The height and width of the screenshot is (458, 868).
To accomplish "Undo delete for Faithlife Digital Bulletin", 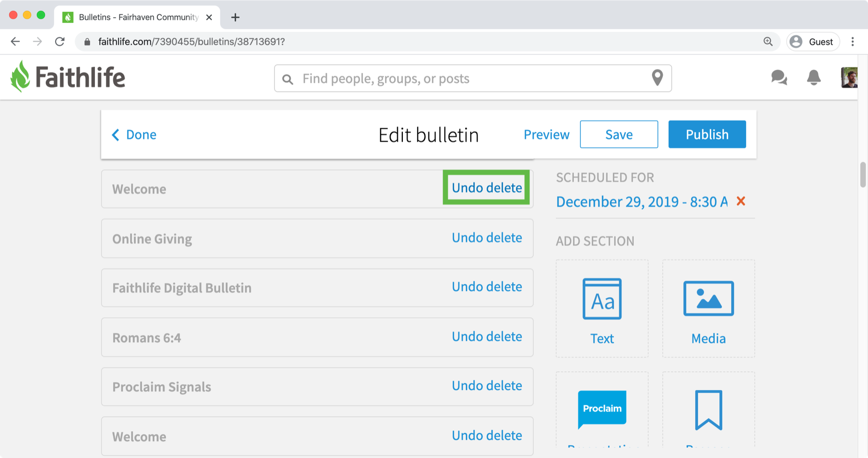I will click(x=487, y=287).
